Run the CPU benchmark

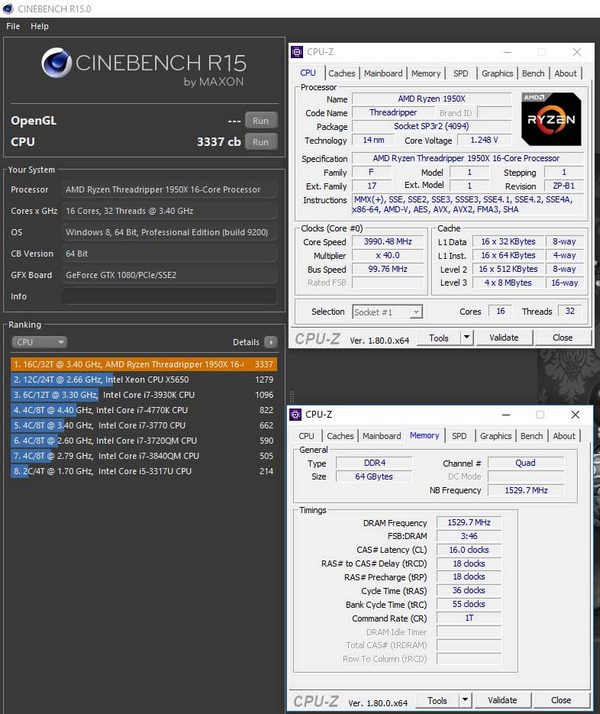tap(260, 142)
